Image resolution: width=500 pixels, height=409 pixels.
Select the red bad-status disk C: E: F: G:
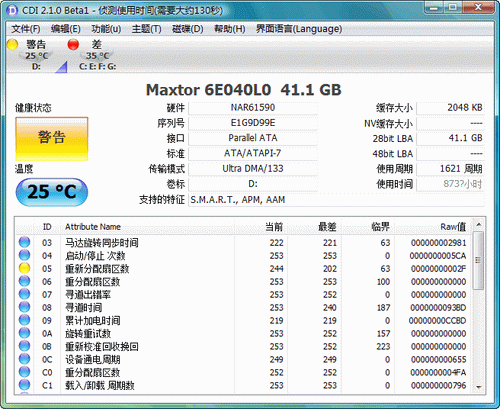[x=92, y=54]
